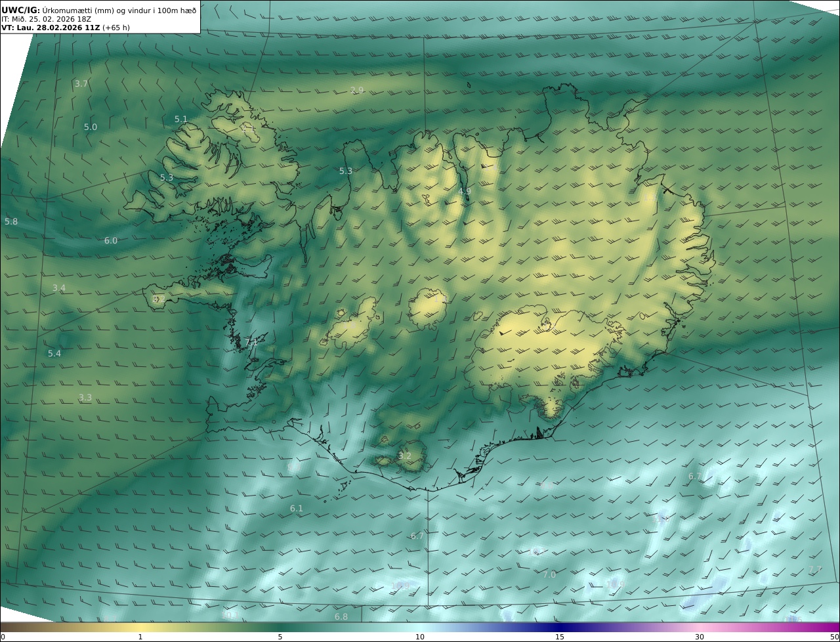Select the 5.0 precipitation value label
Viewport: 840px width, 642px height.
click(x=91, y=127)
